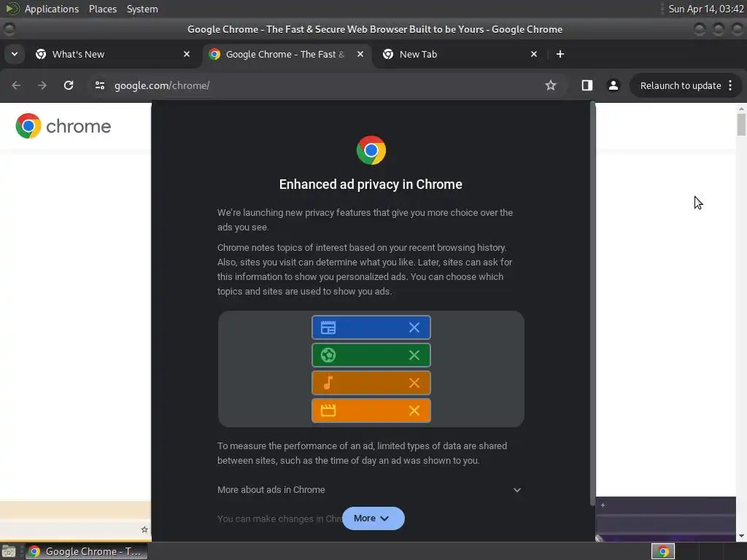
Task: Click the orange film clapper icon
Action: [328, 411]
